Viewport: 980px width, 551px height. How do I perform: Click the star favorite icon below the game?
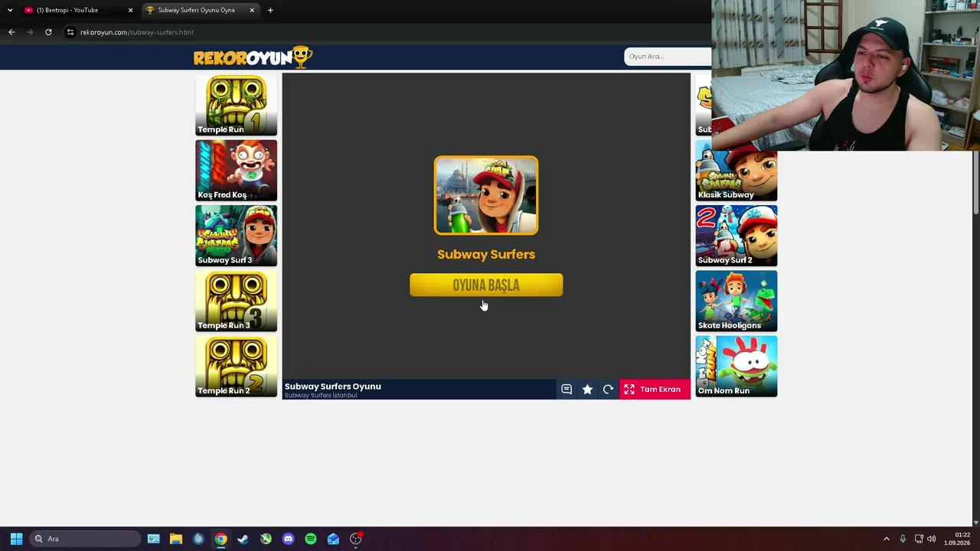pos(587,390)
